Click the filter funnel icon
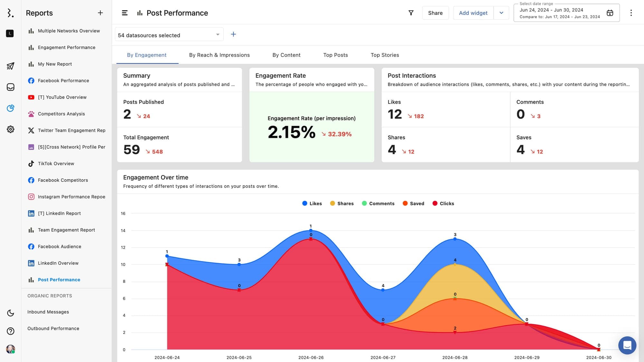 point(411,13)
